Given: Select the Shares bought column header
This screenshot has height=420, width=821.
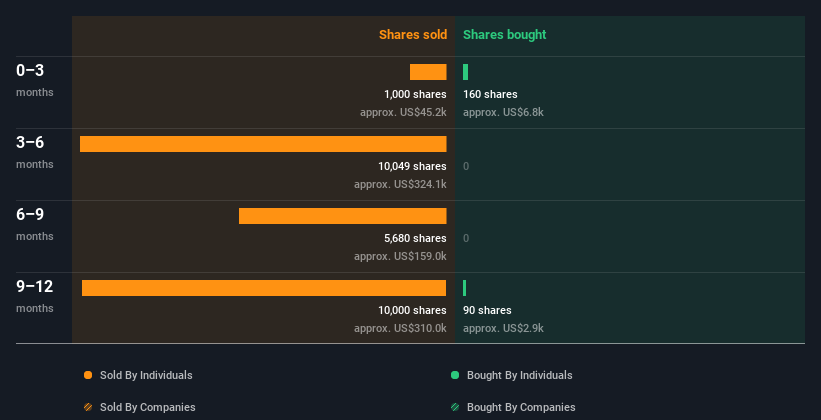Looking at the screenshot, I should (505, 35).
